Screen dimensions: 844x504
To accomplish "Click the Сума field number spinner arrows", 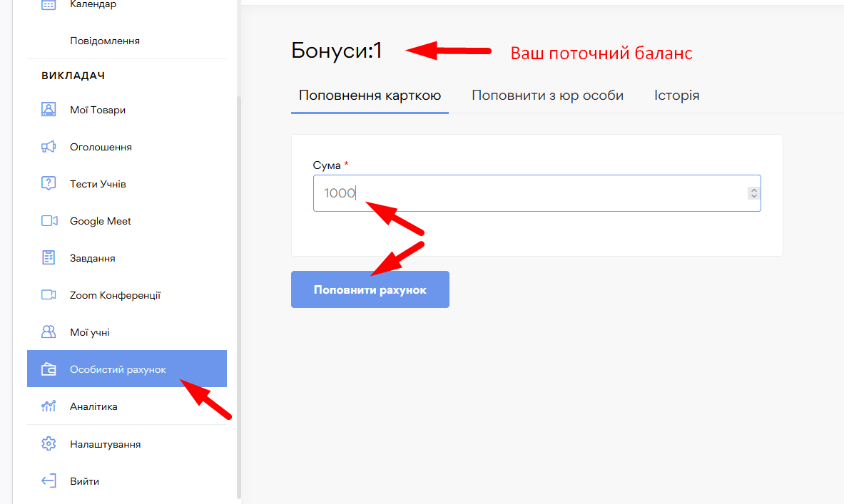I will tap(753, 193).
